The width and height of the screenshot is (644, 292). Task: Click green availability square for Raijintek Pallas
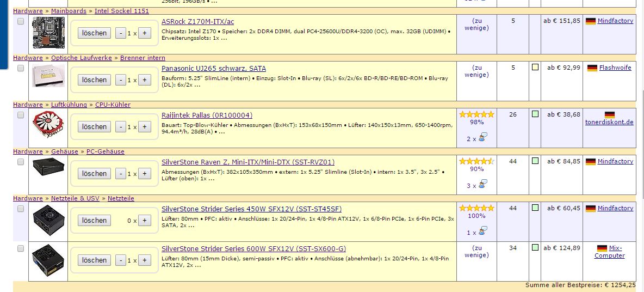535,114
